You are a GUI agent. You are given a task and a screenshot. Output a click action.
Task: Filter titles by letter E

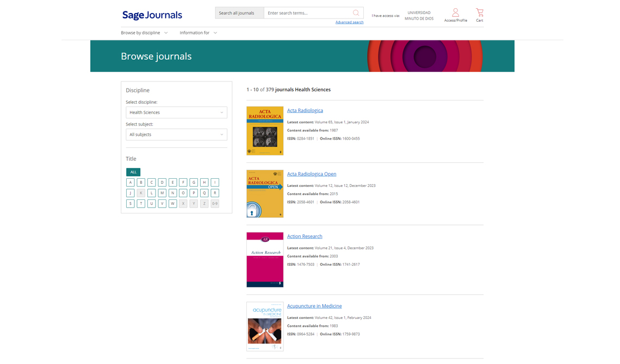tap(172, 183)
